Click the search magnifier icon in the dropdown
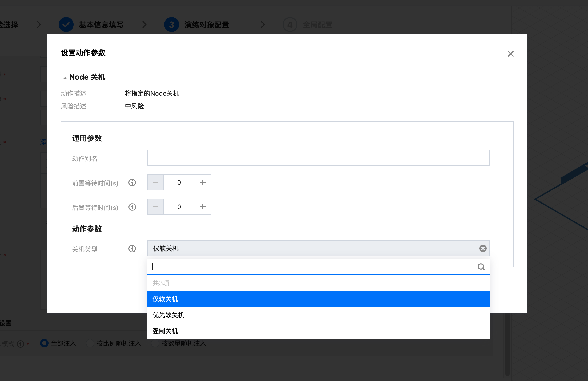The image size is (588, 381). [481, 267]
